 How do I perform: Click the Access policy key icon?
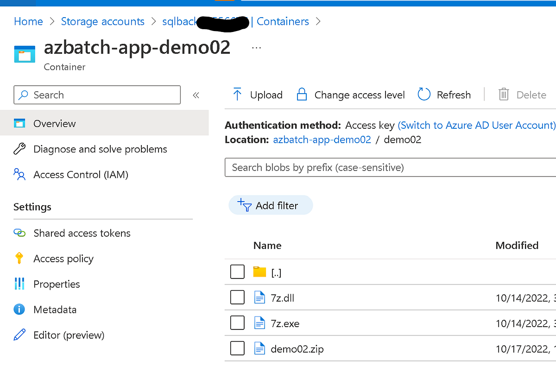(19, 259)
